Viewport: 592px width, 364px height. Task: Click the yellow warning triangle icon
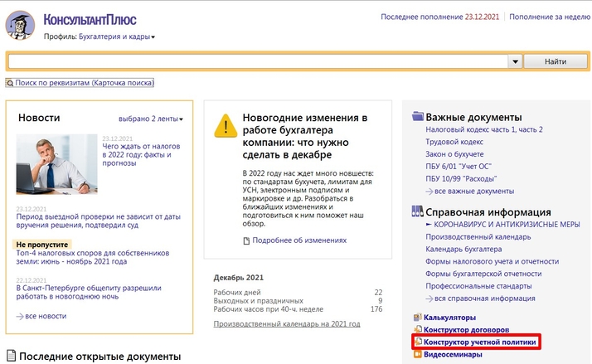coord(225,125)
